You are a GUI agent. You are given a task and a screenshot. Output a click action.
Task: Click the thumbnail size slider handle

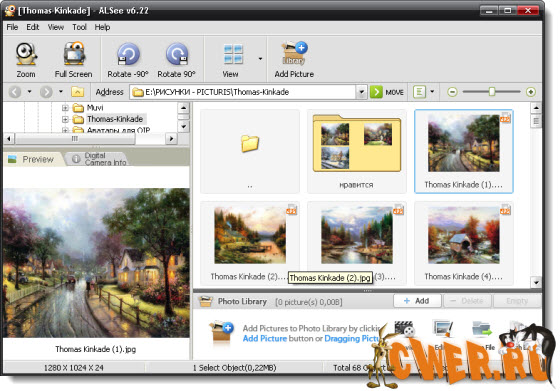coord(492,92)
